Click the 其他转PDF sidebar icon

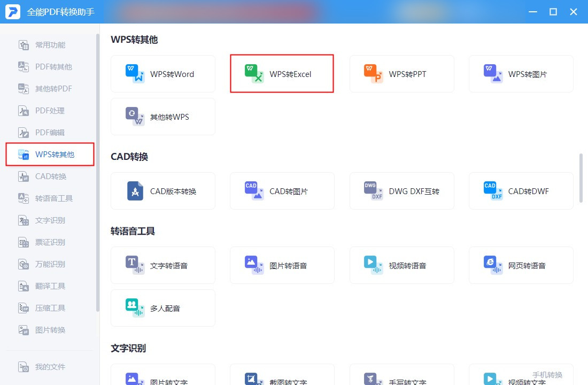[x=24, y=89]
